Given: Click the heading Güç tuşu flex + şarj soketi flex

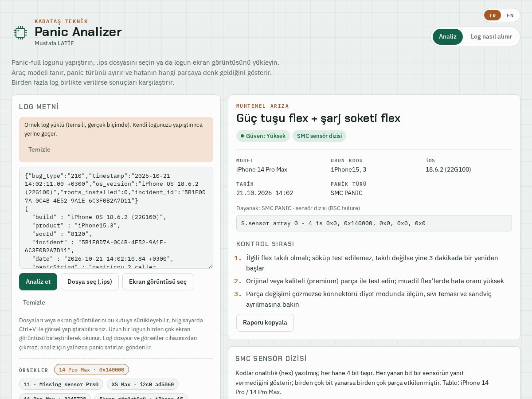Looking at the screenshot, I should click(318, 118).
